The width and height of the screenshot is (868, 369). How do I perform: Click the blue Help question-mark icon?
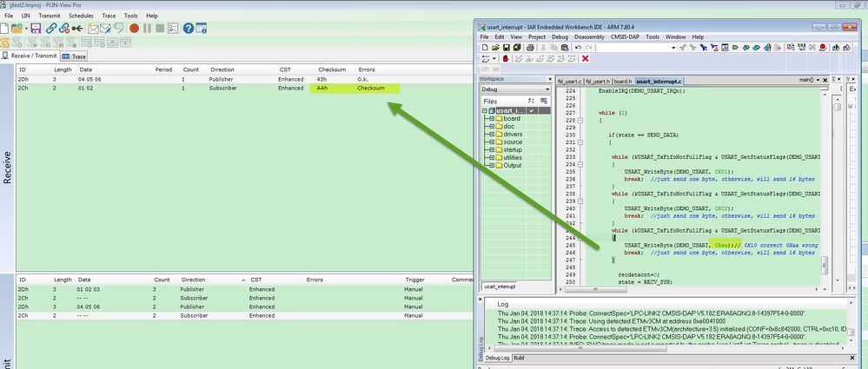click(189, 28)
